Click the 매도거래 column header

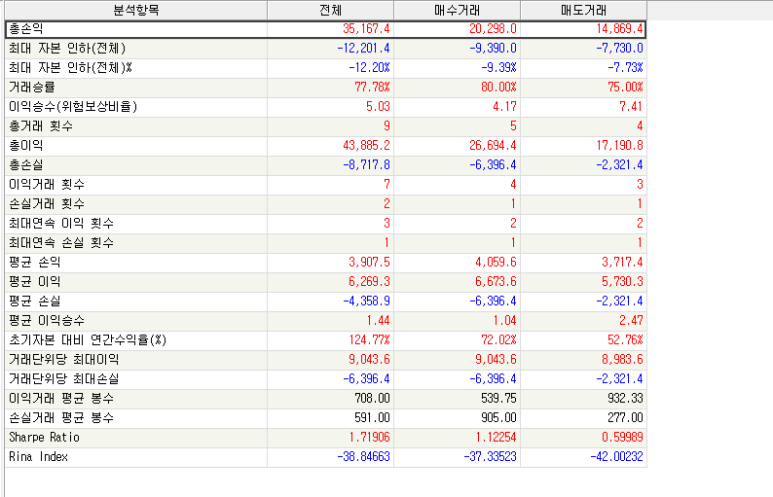584,10
